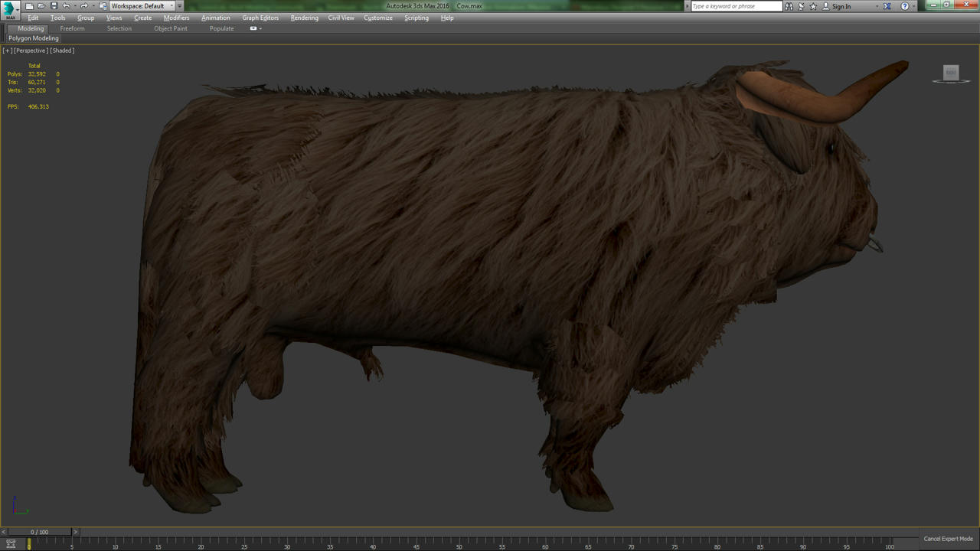
Task: Open the Rendering menu
Action: [305, 18]
